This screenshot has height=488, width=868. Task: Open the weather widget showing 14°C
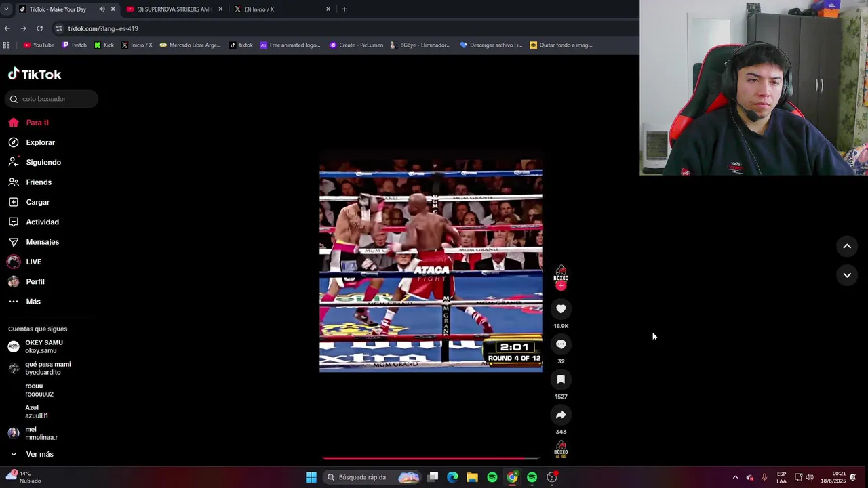coord(24,477)
